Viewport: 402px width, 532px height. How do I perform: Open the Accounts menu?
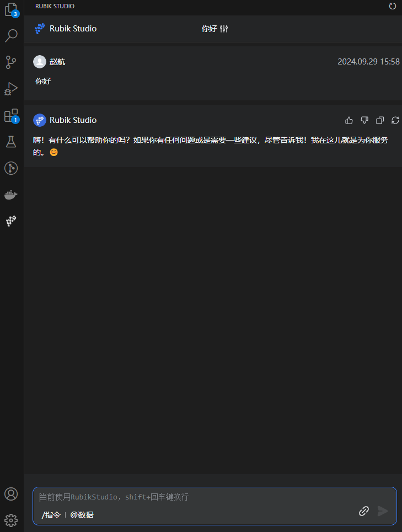pyautogui.click(x=11, y=494)
